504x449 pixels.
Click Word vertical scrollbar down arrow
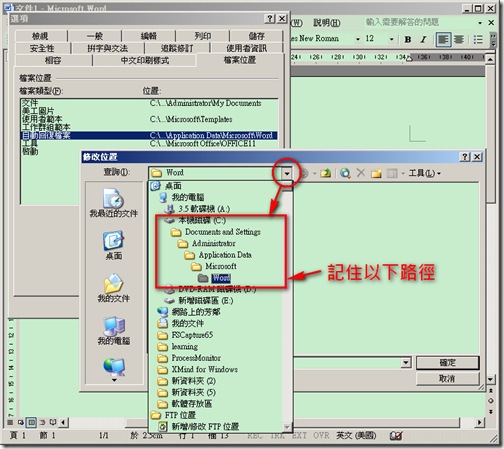pyautogui.click(x=490, y=379)
